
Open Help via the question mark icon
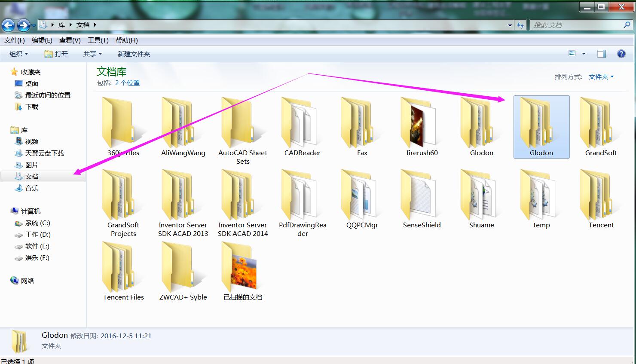(621, 54)
